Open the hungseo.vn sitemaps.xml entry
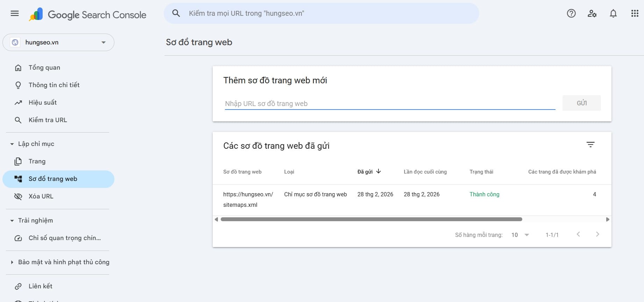Viewport: 644px width, 302px height. click(248, 199)
